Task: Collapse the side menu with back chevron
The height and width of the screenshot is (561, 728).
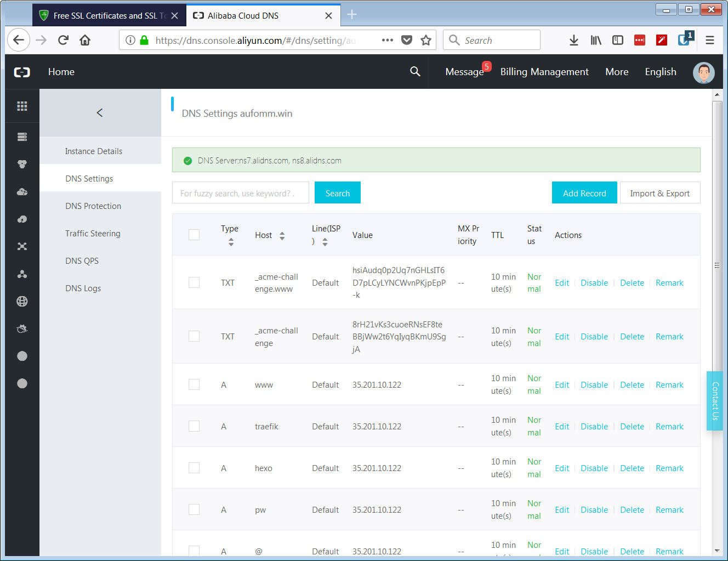Action: [x=100, y=112]
